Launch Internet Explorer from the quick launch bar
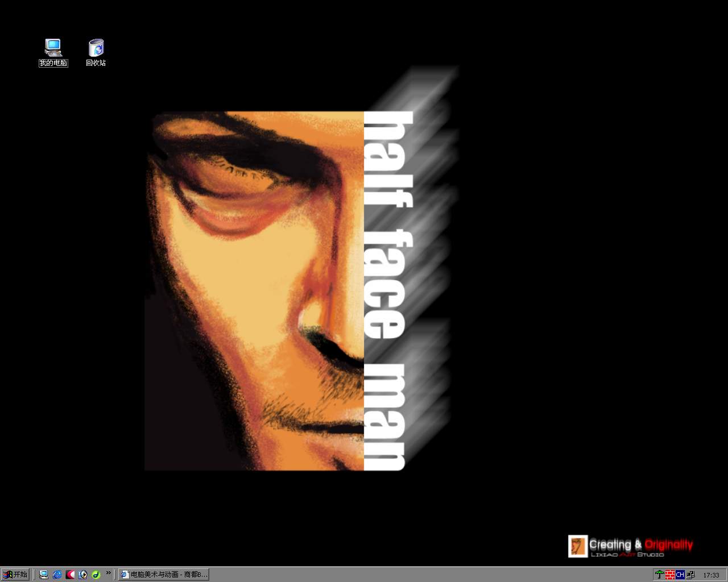The height and width of the screenshot is (582, 728). tap(57, 575)
